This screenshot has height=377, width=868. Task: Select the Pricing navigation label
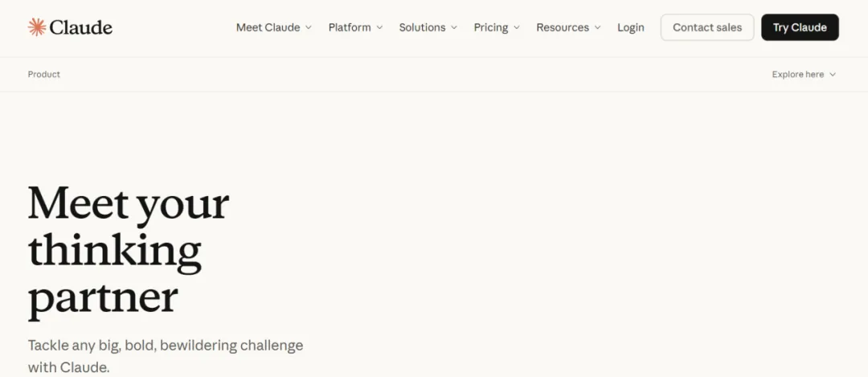pos(490,27)
